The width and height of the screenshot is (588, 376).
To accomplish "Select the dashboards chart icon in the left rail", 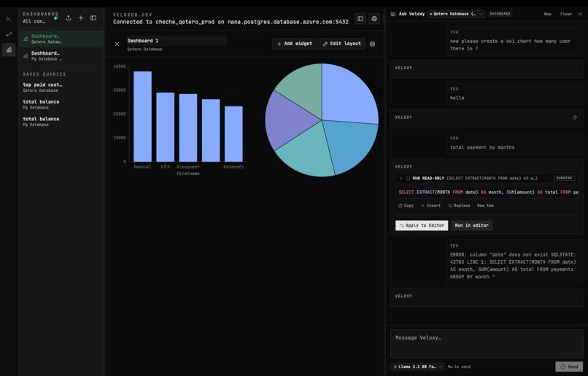I will [9, 50].
